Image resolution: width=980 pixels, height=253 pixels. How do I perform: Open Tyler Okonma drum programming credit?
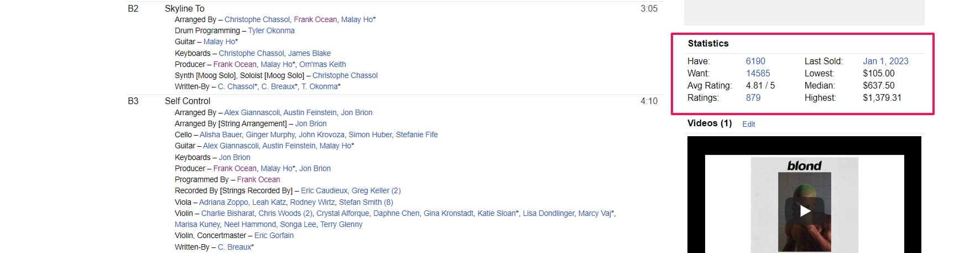271,31
